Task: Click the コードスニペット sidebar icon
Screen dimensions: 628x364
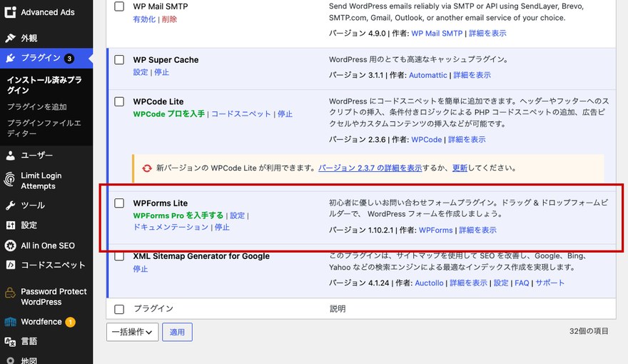Action: (11, 265)
